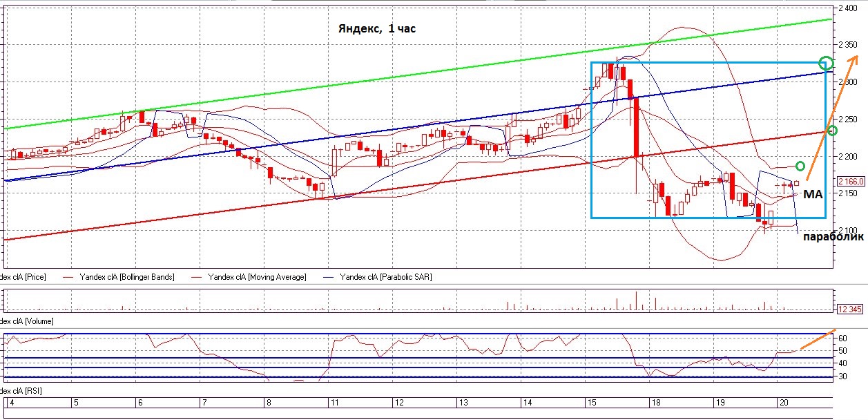Click the 2 250 price axis label
This screenshot has width=868, height=420.
(x=848, y=119)
